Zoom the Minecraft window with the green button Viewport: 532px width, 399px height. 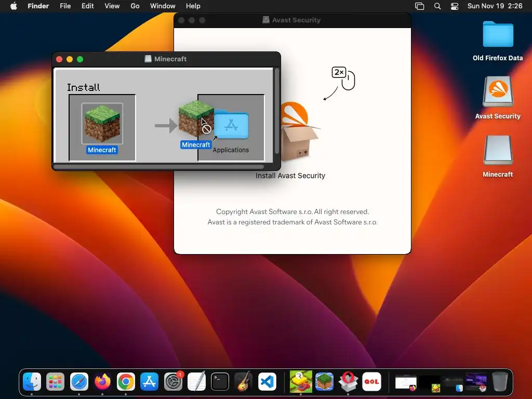80,59
